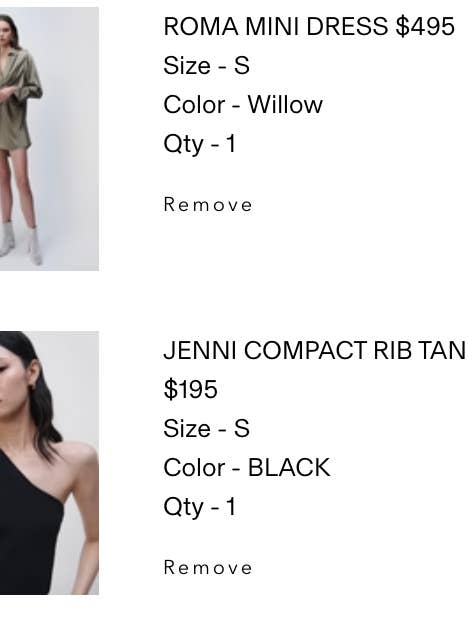The width and height of the screenshot is (468, 624).
Task: Click the black one-shoulder top in photo
Action: click(x=28, y=525)
